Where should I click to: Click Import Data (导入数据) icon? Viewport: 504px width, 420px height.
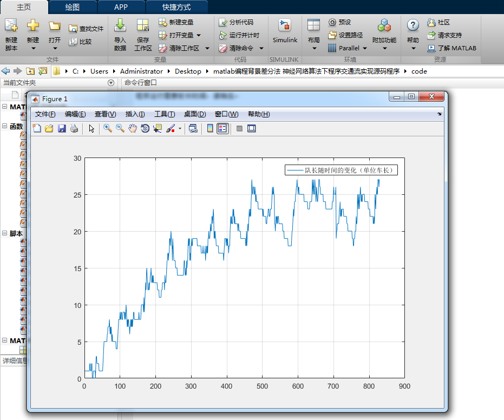[120, 25]
